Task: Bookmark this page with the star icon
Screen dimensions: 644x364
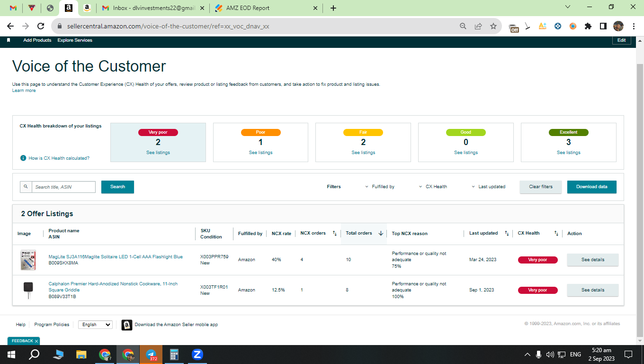Action: (493, 26)
